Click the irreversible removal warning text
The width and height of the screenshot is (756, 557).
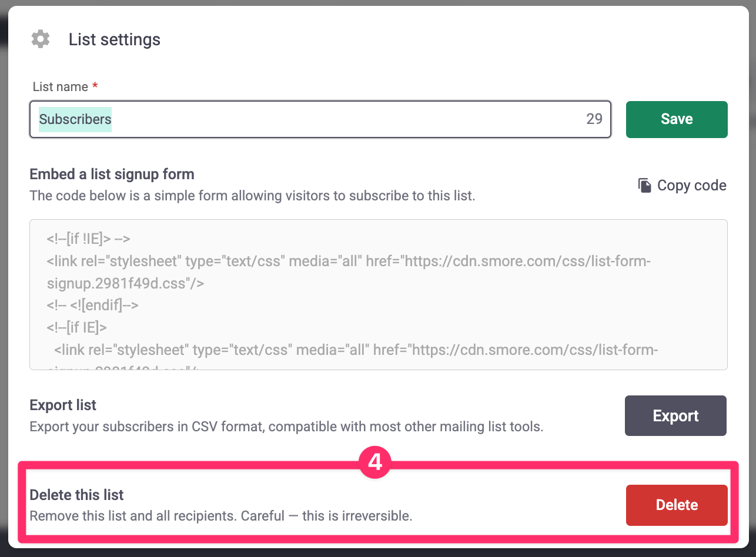[221, 516]
